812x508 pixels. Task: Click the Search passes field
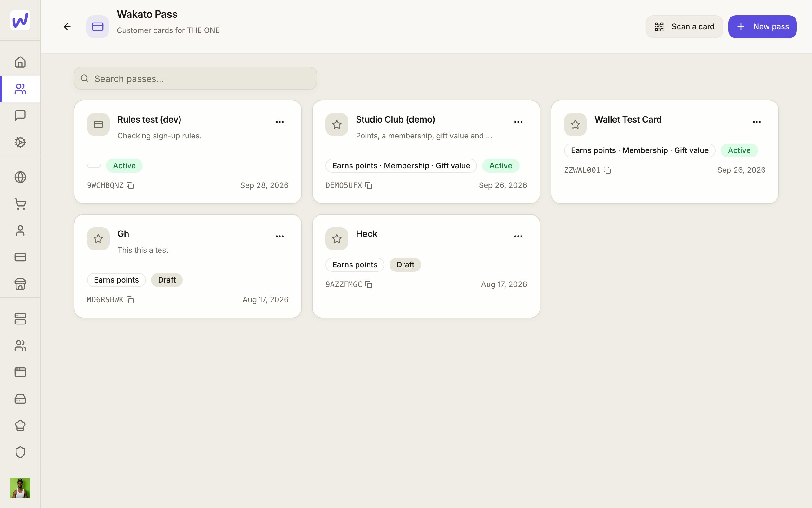(x=195, y=78)
